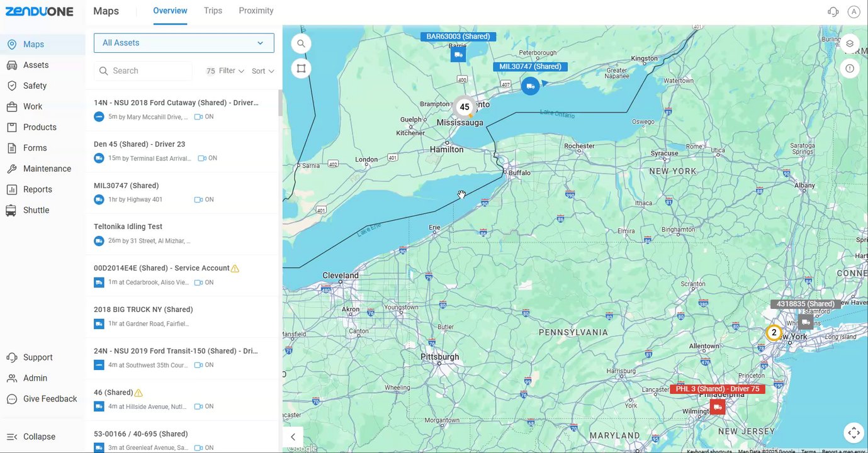The image size is (868, 453).
Task: Open the Maps section in sidebar
Action: pyautogui.click(x=42, y=44)
